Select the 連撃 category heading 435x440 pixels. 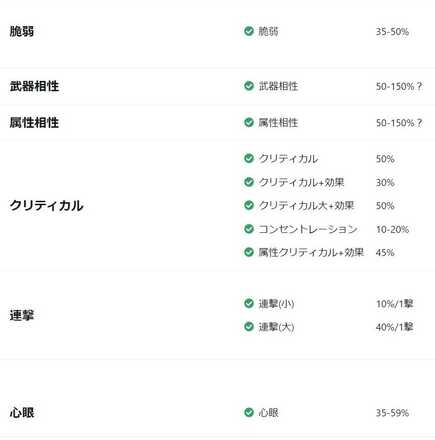(22, 315)
